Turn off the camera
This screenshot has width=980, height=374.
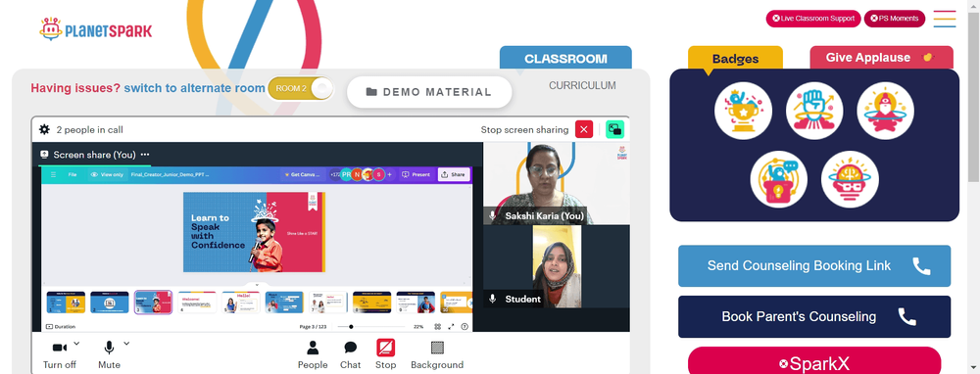pos(60,354)
